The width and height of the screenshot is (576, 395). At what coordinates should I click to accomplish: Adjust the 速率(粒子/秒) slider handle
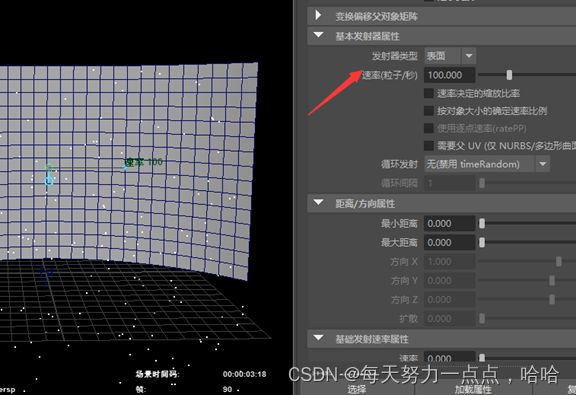(x=509, y=75)
